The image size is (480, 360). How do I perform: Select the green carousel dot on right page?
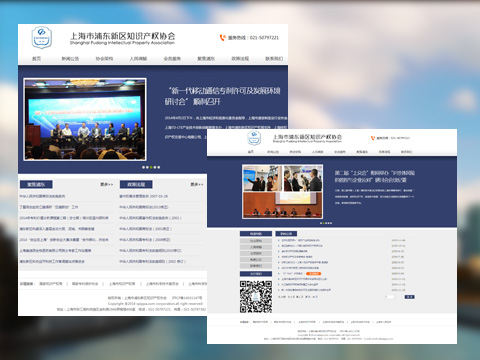pos(324,223)
